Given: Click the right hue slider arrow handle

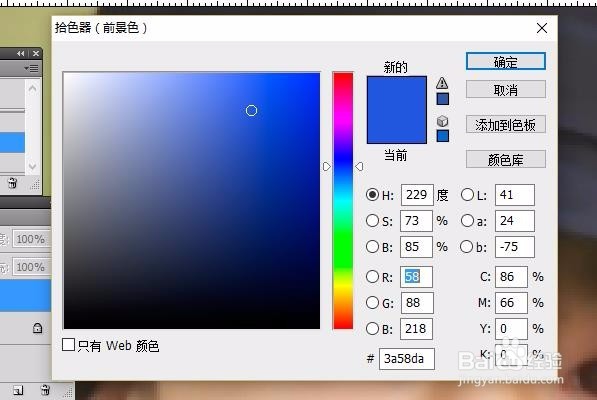Looking at the screenshot, I should pos(359,167).
